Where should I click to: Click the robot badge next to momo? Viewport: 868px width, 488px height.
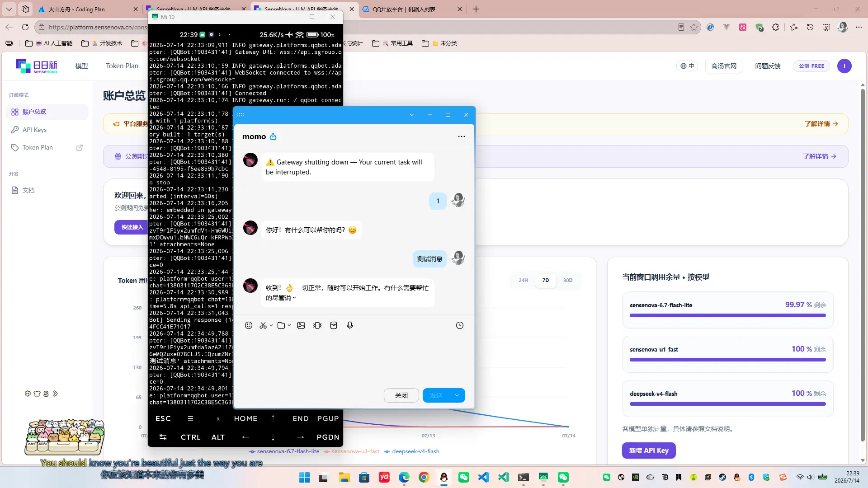273,136
